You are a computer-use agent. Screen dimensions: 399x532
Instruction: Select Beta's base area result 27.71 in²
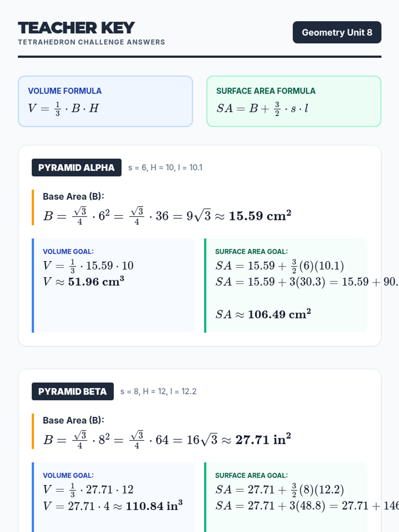pos(263,440)
